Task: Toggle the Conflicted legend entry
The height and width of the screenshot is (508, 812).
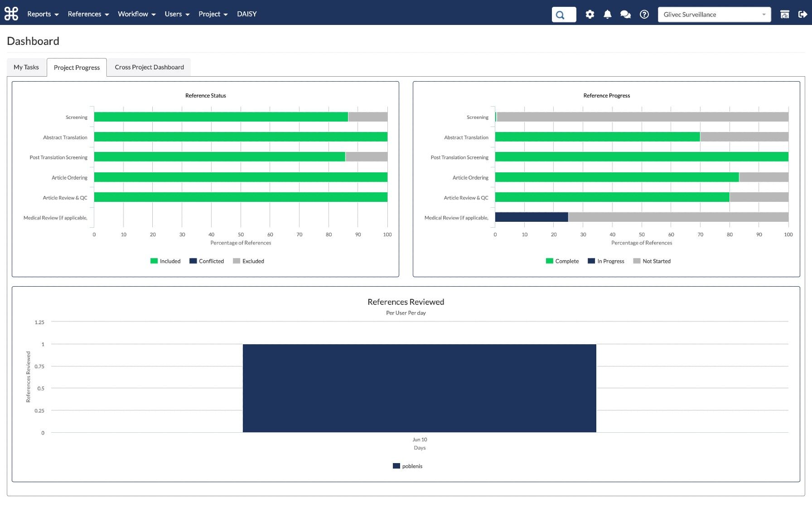Action: click(207, 261)
